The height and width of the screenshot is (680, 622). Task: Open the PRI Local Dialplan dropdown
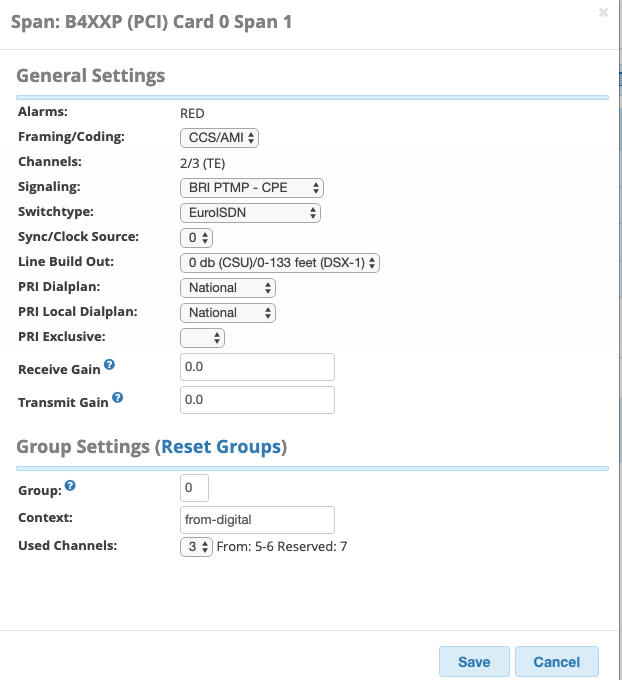click(x=227, y=312)
